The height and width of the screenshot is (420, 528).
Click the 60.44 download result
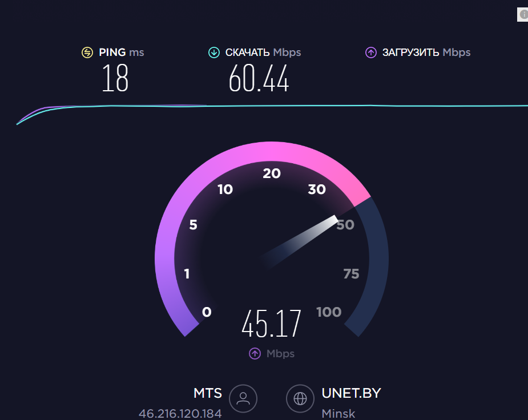(259, 79)
